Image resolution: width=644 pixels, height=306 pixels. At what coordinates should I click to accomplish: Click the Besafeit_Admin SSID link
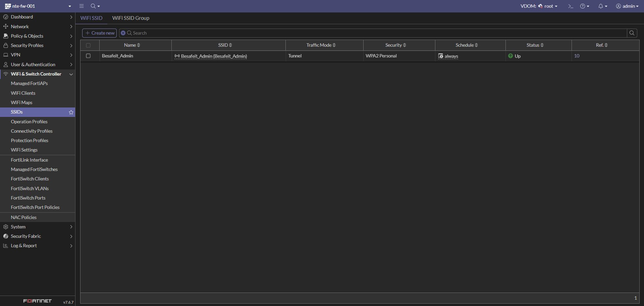tap(214, 56)
